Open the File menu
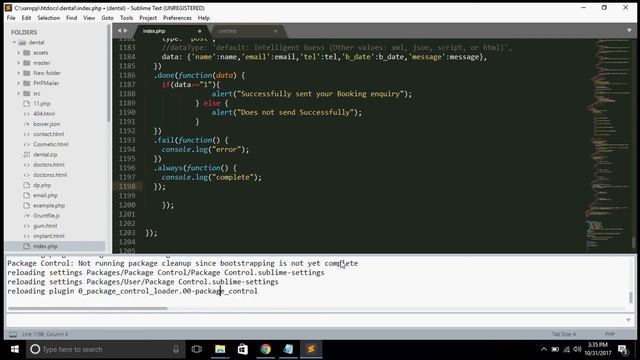 pos(11,18)
